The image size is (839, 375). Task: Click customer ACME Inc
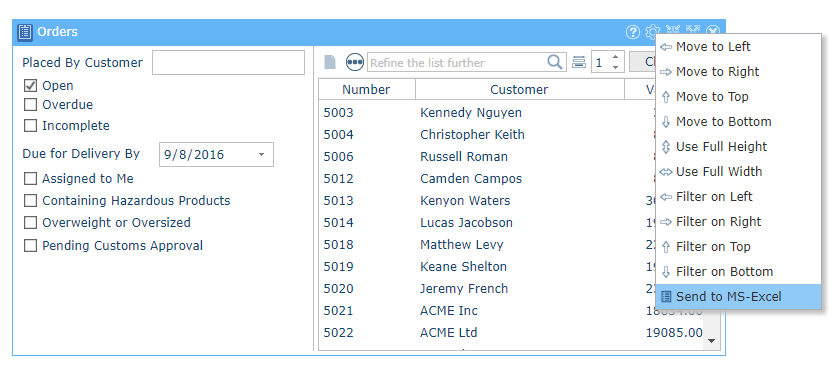449,311
